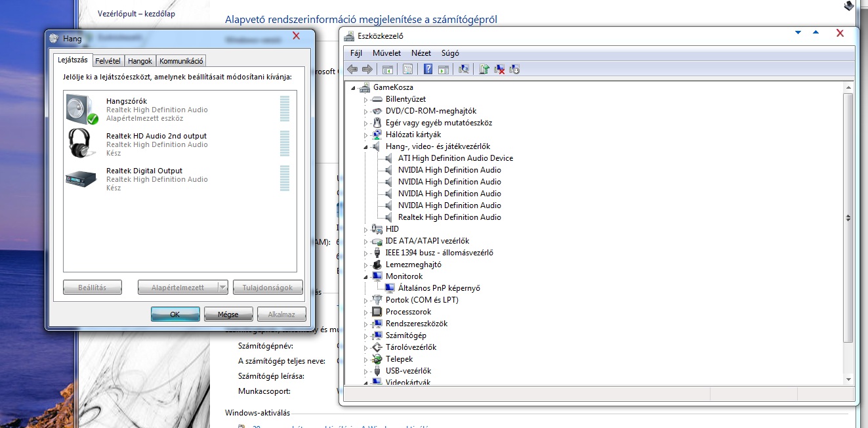Image resolution: width=868 pixels, height=428 pixels.
Task: Select Realtek High Definition Audio in device tree
Action: (449, 217)
